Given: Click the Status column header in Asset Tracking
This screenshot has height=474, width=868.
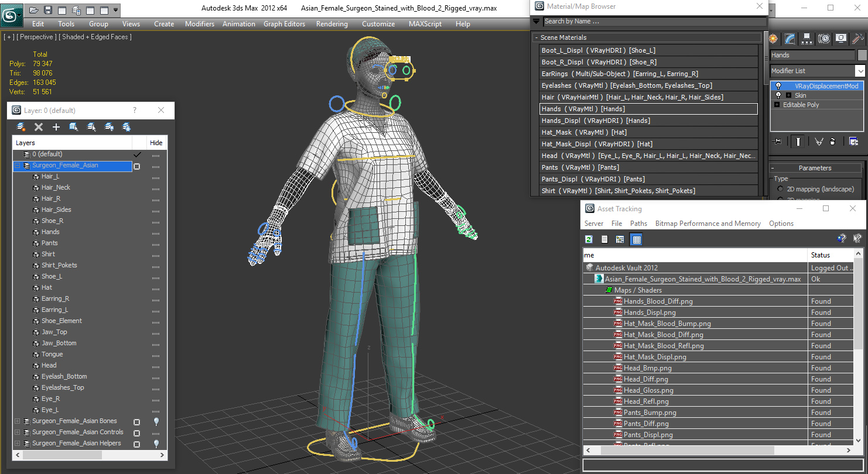Looking at the screenshot, I should click(832, 255).
